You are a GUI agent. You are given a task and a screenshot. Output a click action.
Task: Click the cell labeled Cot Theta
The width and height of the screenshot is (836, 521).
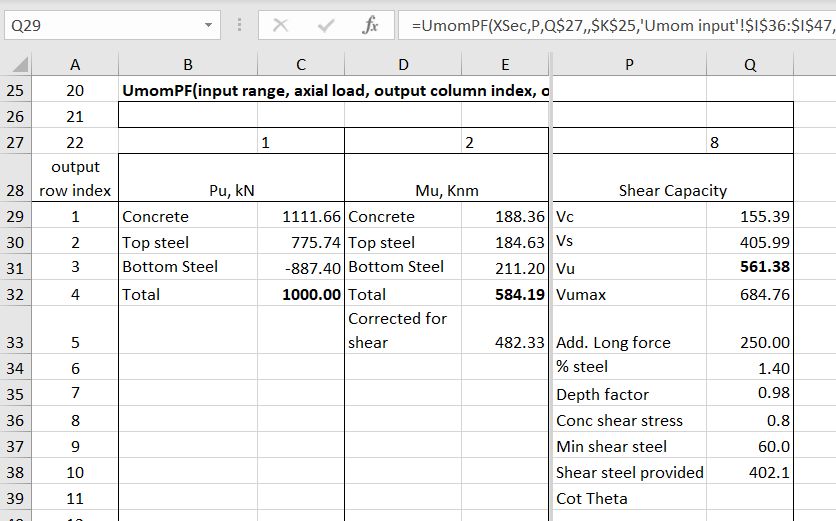(629, 498)
